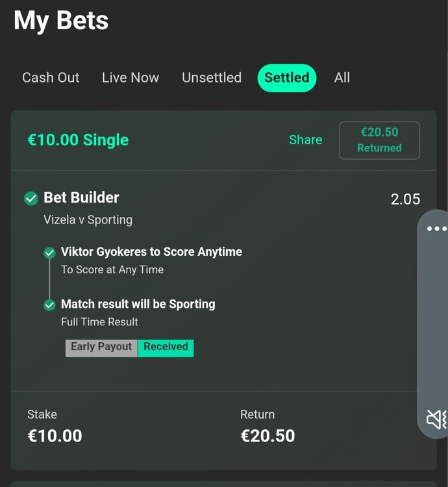View the All bets tab
Image resolution: width=448 pixels, height=487 pixels.
pos(342,78)
